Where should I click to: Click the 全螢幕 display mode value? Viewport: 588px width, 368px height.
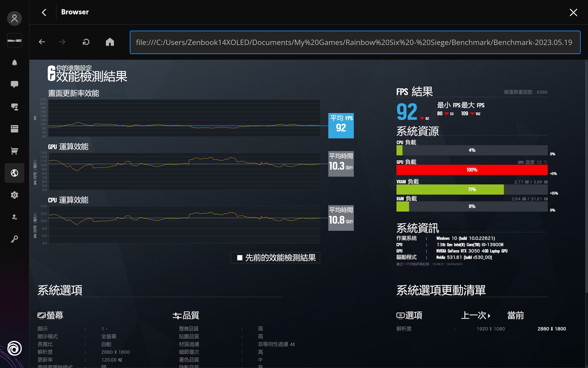109,336
